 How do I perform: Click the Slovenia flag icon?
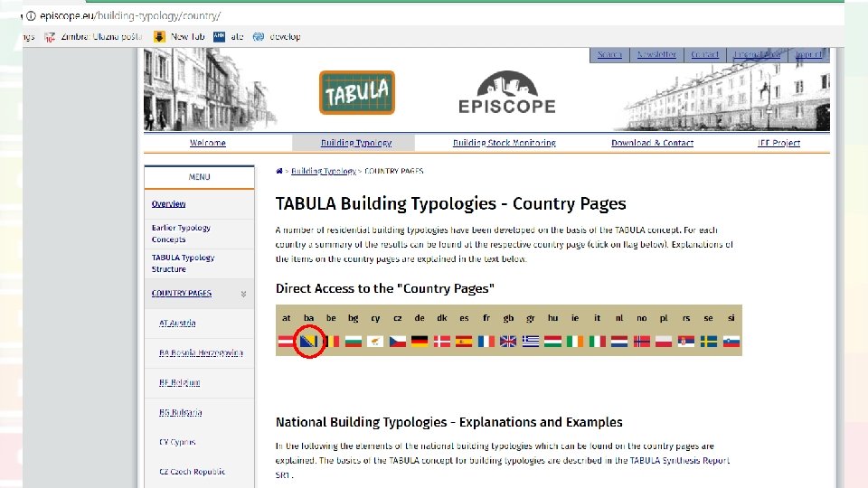[731, 342]
